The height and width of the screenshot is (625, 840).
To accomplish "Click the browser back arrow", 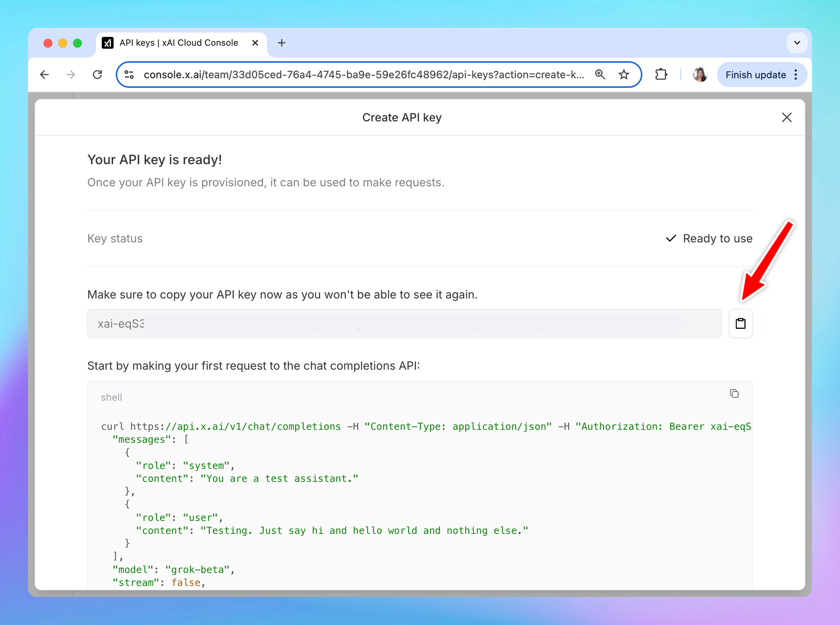I will pyautogui.click(x=44, y=75).
